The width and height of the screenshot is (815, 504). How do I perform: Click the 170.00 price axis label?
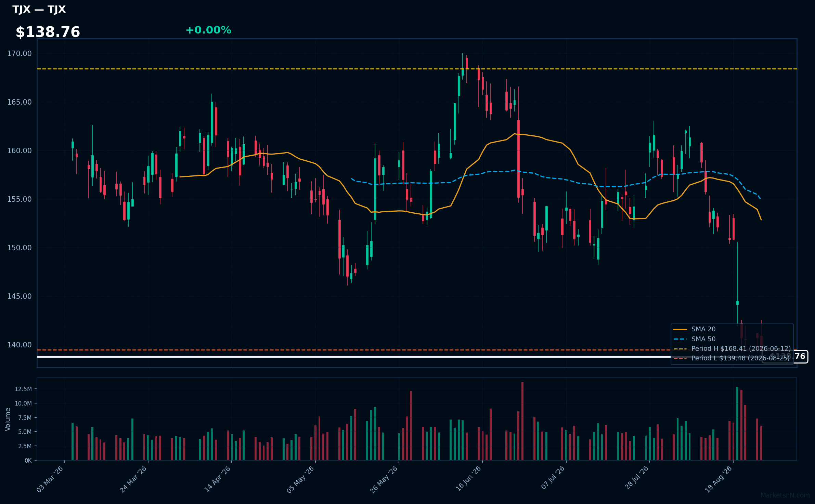click(x=20, y=53)
